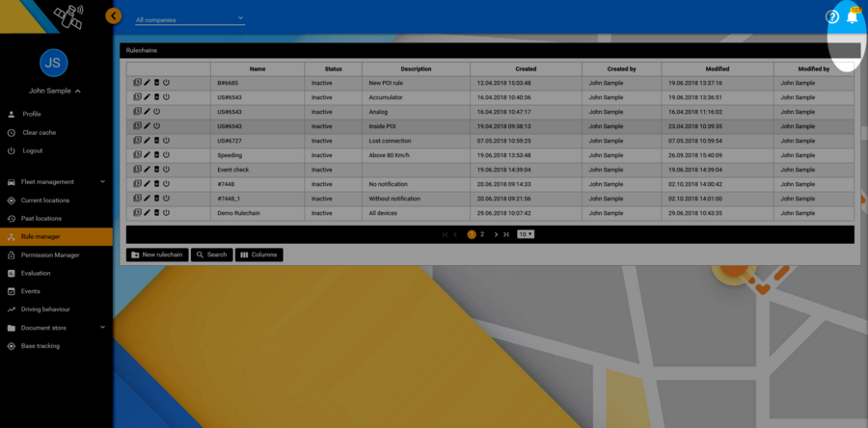This screenshot has height=428, width=868.
Task: Go to page 2 of rulechains
Action: pyautogui.click(x=482, y=234)
